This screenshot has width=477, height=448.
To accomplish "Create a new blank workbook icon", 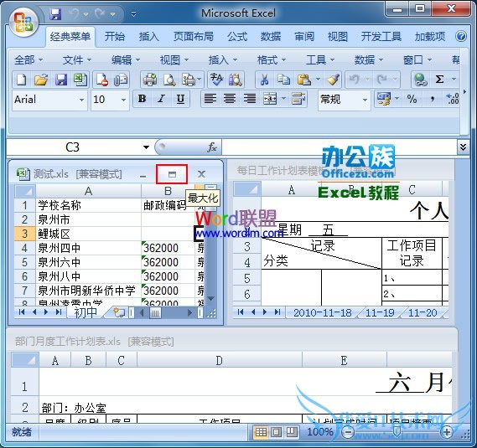I will pyautogui.click(x=21, y=80).
